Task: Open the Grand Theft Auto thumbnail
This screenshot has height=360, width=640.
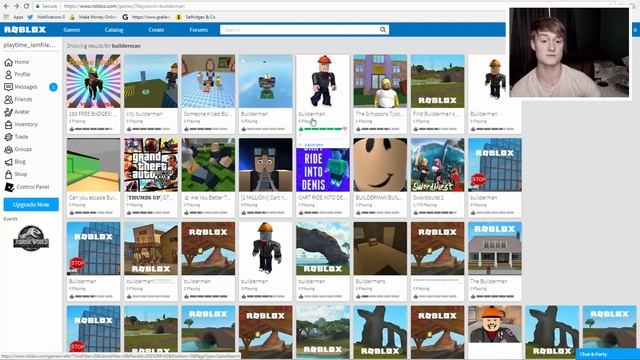Action: point(151,165)
